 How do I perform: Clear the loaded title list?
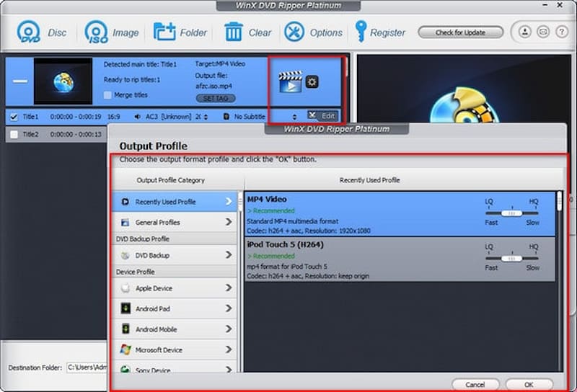click(233, 32)
